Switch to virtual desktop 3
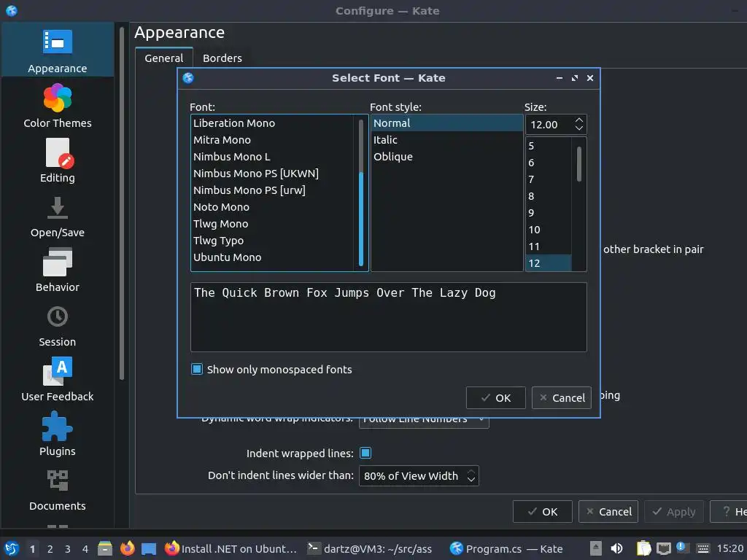The height and width of the screenshot is (560, 747). (68, 549)
